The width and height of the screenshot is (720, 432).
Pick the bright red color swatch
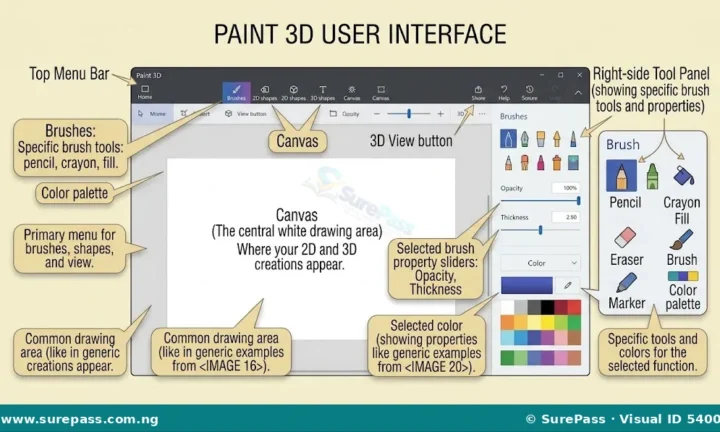(574, 307)
